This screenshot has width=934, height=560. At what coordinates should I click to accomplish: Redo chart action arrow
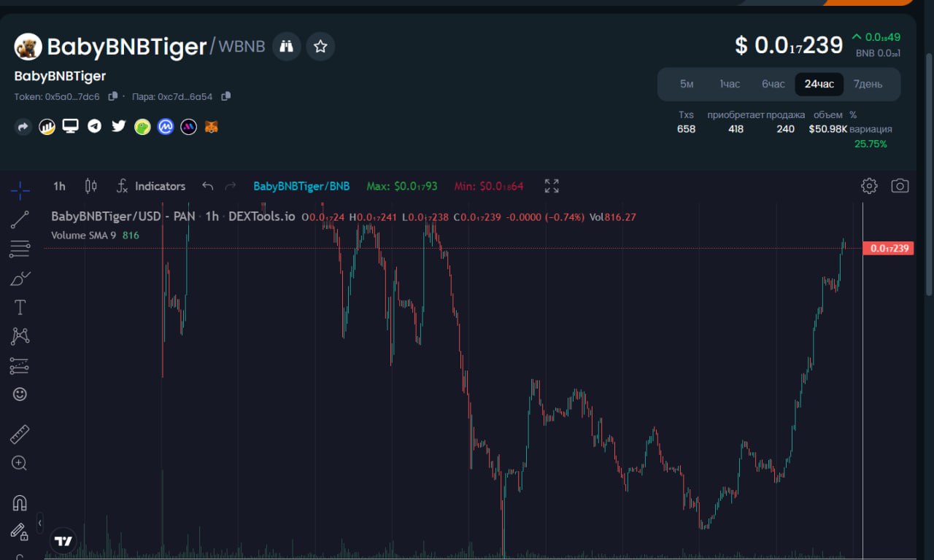tap(231, 186)
